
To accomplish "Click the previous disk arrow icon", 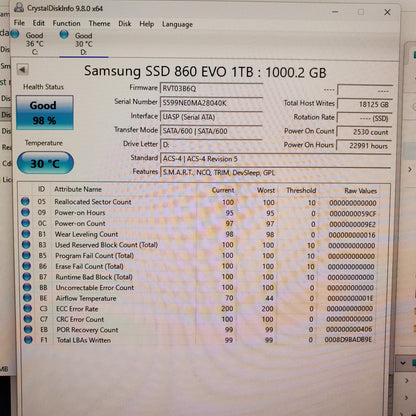I will click(x=22, y=70).
